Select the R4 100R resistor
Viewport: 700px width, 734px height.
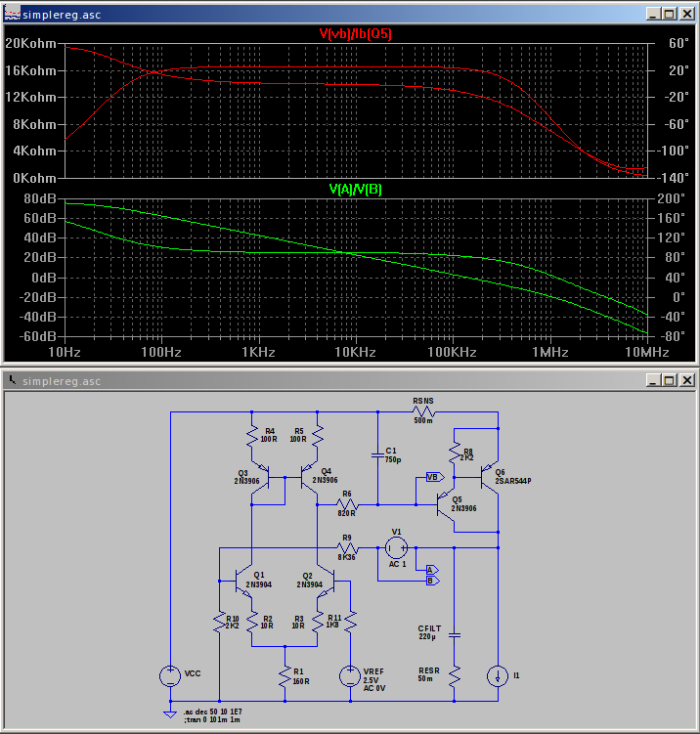tap(252, 435)
